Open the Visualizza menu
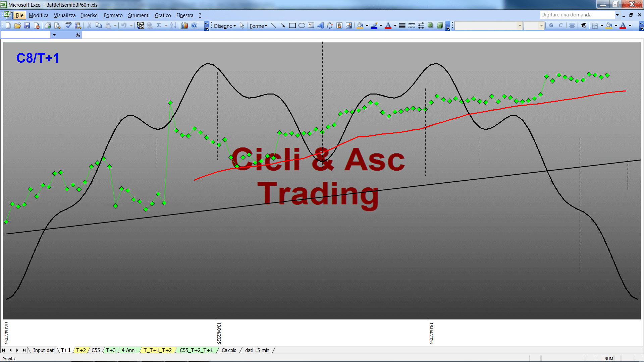 tap(65, 15)
